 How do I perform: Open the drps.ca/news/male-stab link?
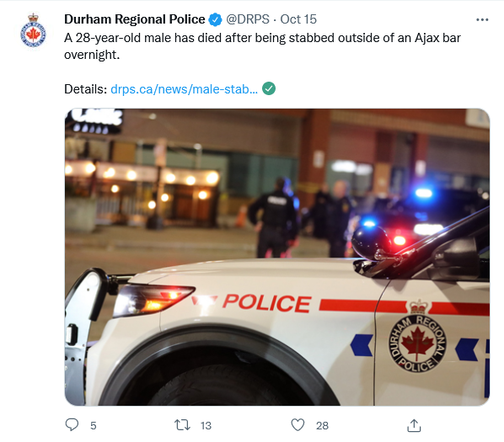point(184,89)
